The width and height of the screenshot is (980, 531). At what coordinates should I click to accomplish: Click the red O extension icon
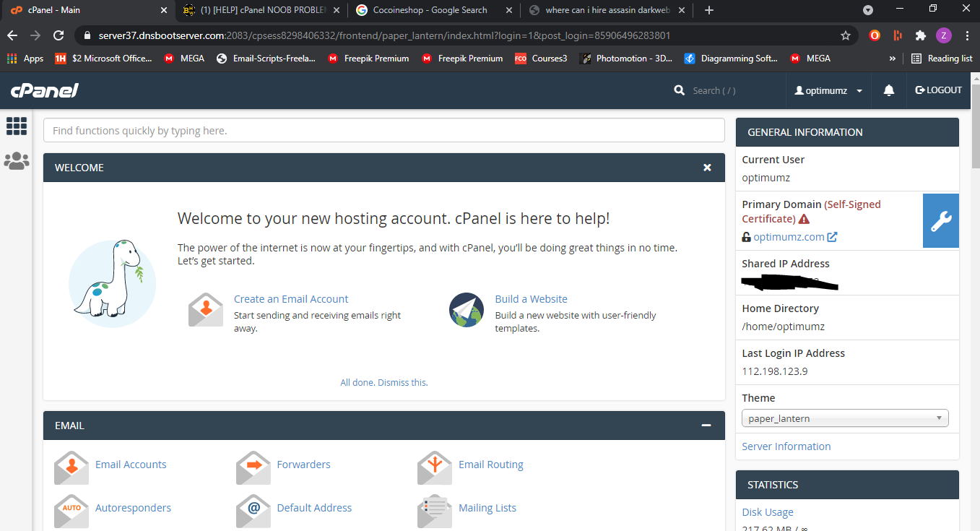pos(875,35)
